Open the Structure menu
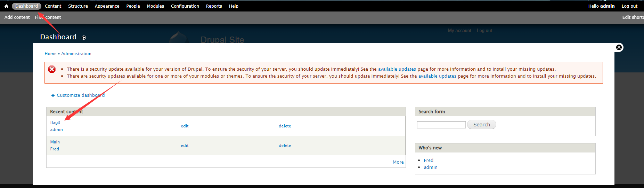This screenshot has height=188, width=644. click(x=78, y=6)
